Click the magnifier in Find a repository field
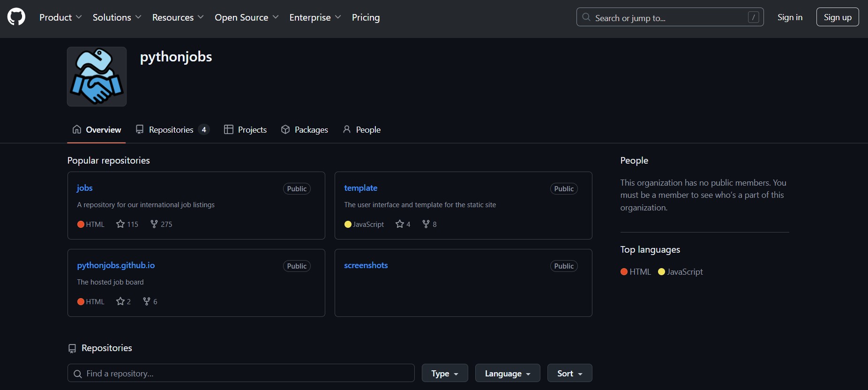This screenshot has width=868, height=390. [78, 374]
